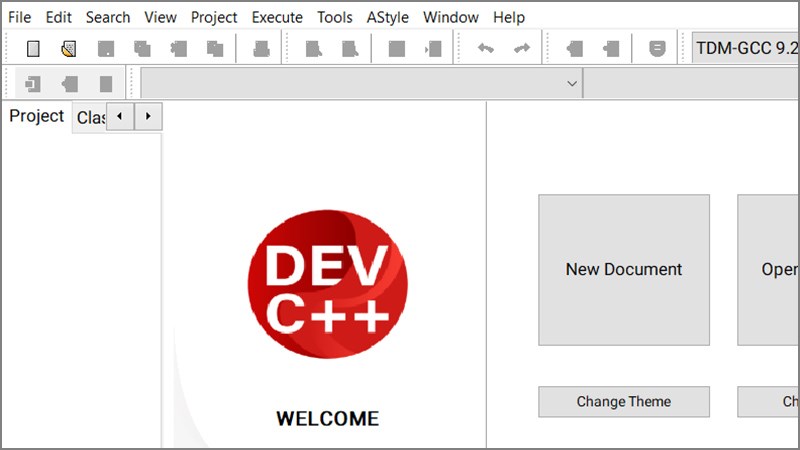Click the grayed Replace toolbar icon
Screen dimensions: 800x450
(350, 48)
